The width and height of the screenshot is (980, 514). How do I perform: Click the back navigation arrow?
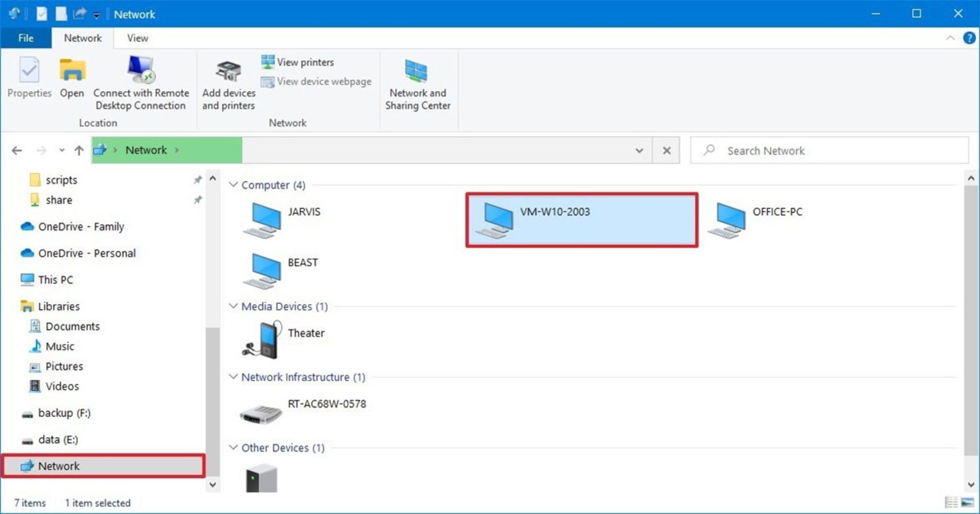17,150
